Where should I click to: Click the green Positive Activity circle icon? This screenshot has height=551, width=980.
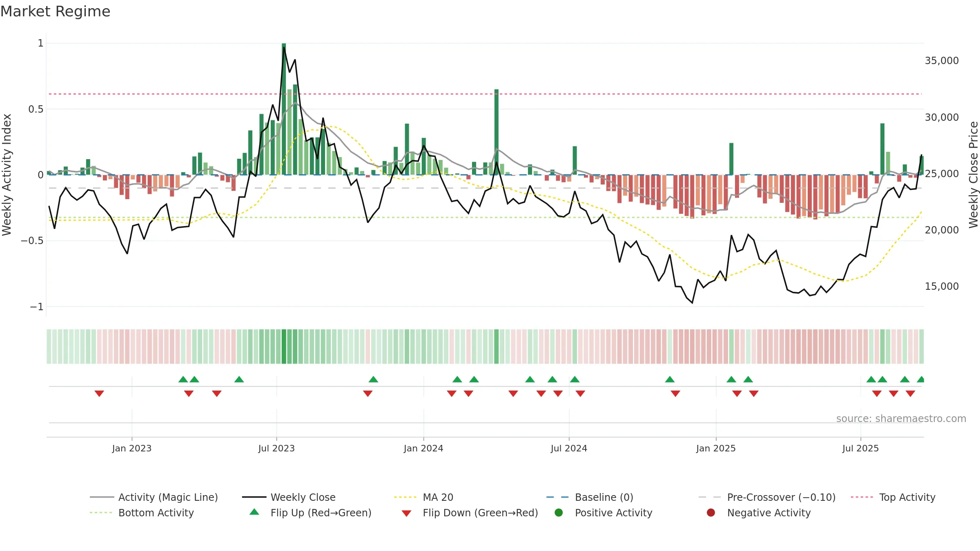[x=559, y=513]
